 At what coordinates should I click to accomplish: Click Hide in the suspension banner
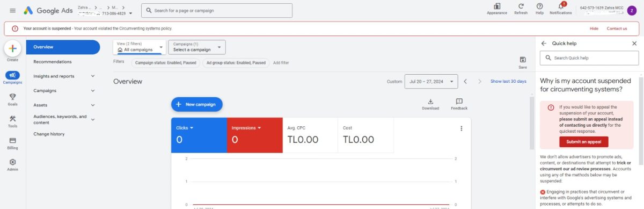594,28
